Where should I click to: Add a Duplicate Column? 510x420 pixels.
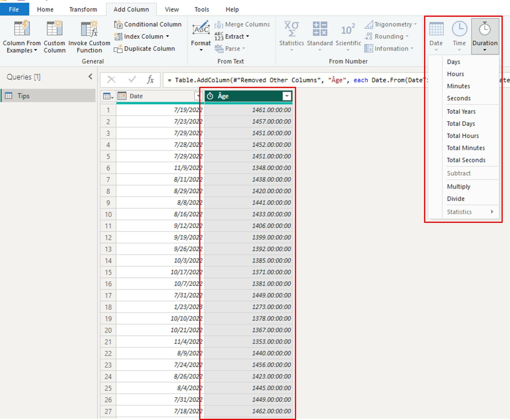144,49
